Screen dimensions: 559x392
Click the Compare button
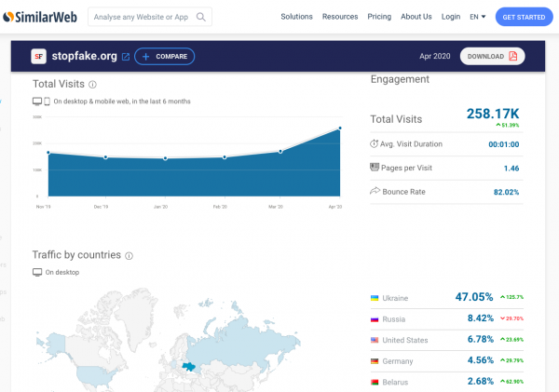[165, 56]
